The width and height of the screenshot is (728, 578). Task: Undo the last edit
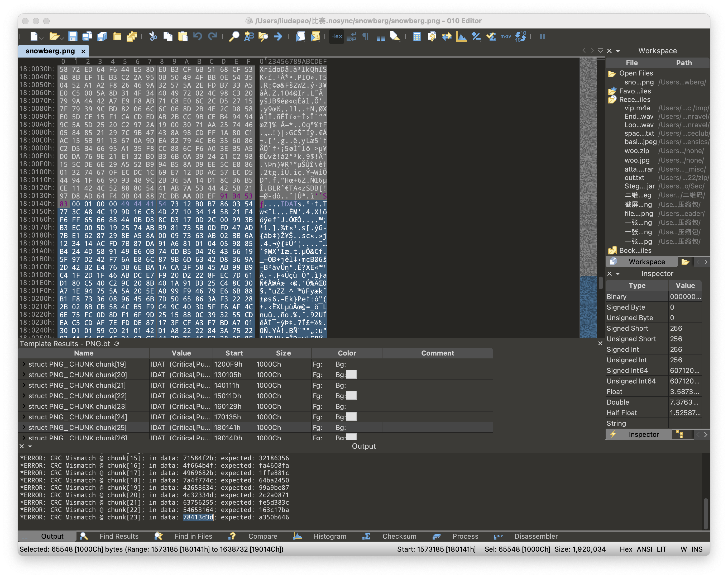(x=198, y=36)
